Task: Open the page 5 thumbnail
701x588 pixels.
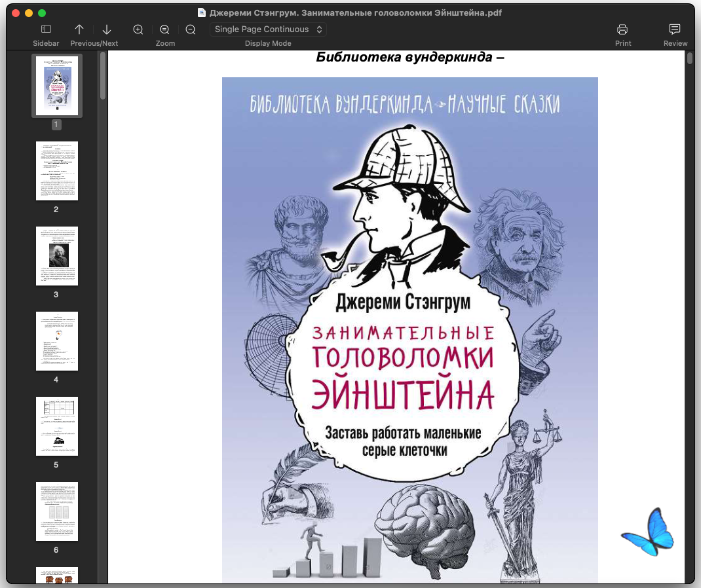Action: (57, 426)
